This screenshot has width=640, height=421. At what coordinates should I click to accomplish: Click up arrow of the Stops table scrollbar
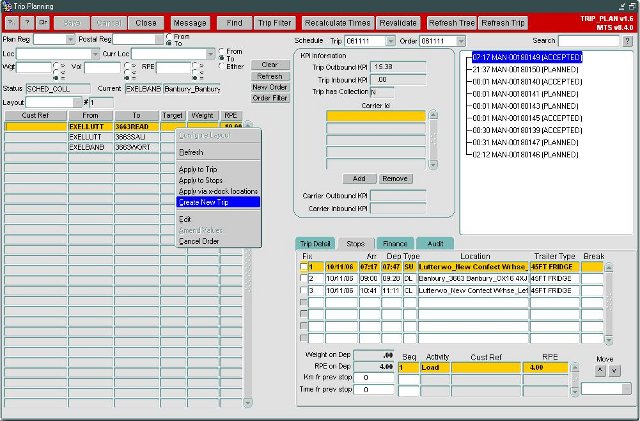click(x=608, y=267)
